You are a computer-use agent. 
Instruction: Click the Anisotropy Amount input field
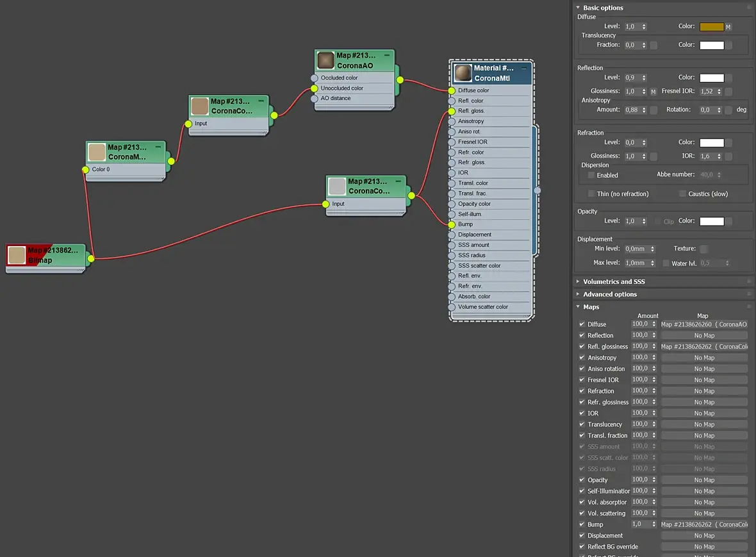click(632, 110)
